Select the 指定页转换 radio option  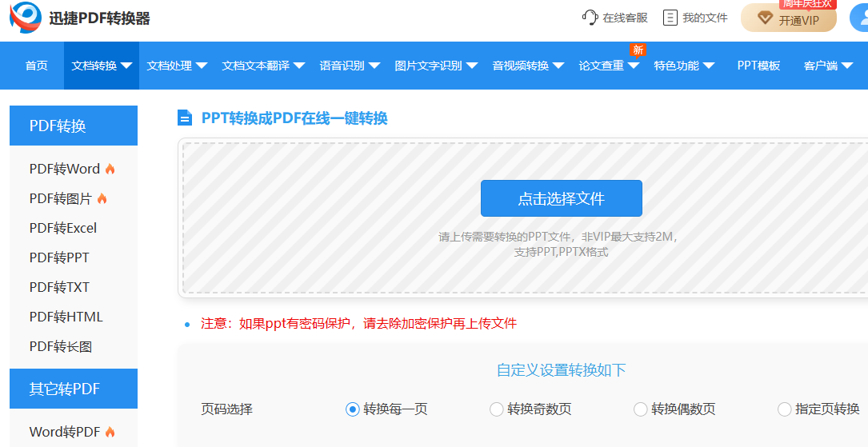(x=785, y=409)
